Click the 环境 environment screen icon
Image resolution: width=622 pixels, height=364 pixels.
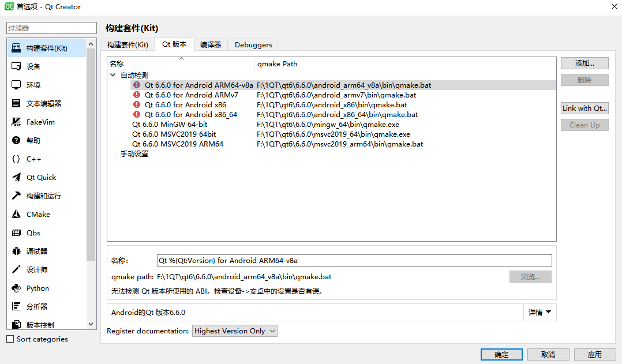(x=16, y=85)
